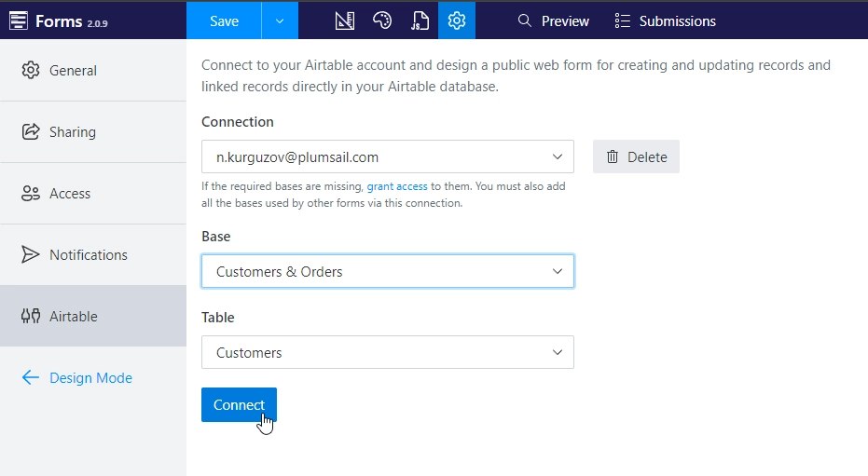Switch to Access settings tab

pyautogui.click(x=93, y=194)
